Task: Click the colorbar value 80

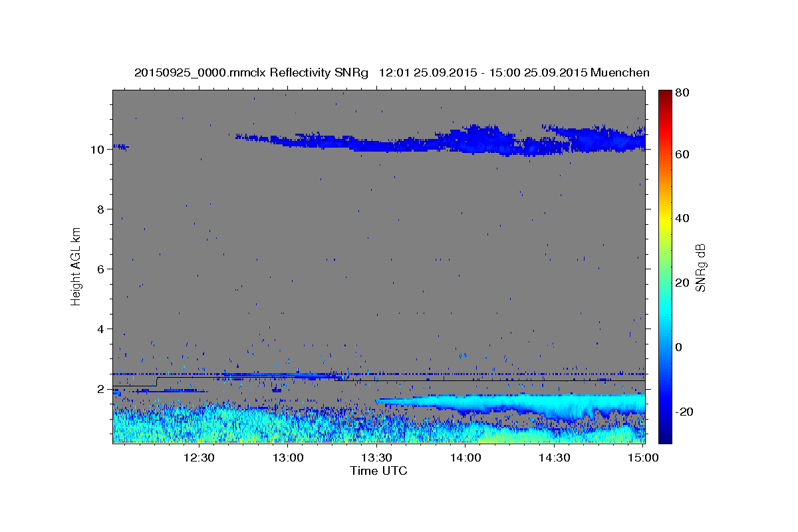Action: (x=684, y=93)
